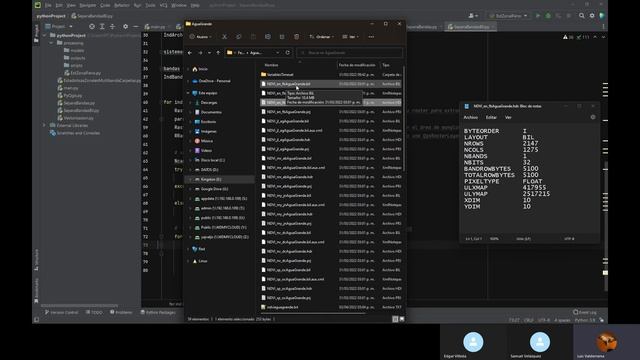Image resolution: width=640 pixels, height=360 pixels.
Task: Hide the Project panel with the minus icon
Action: 136,27
